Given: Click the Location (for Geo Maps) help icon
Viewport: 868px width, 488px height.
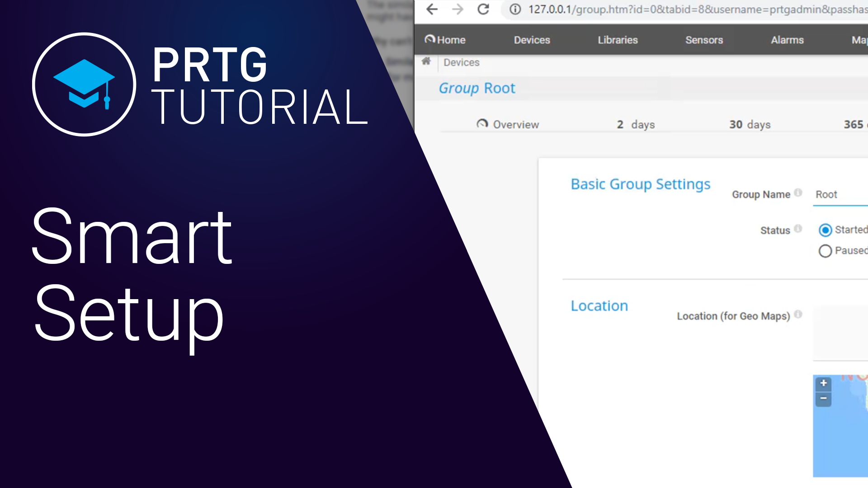Looking at the screenshot, I should pyautogui.click(x=798, y=314).
